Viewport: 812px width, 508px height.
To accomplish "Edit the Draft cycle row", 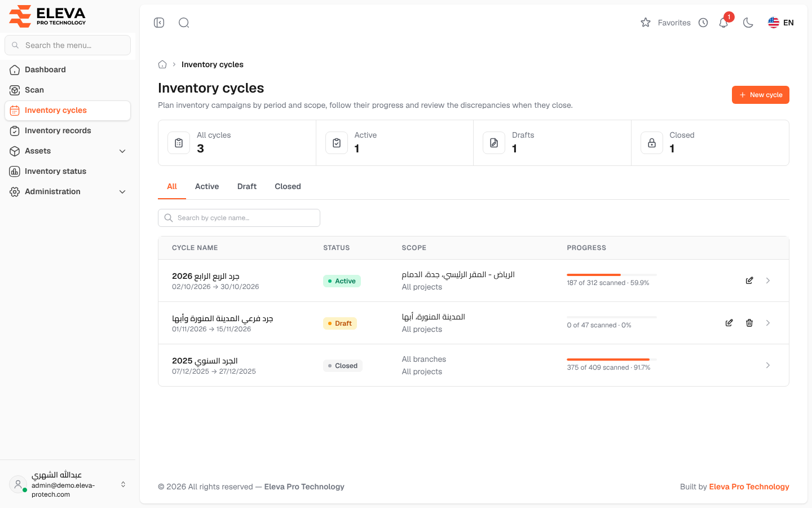I will click(729, 323).
